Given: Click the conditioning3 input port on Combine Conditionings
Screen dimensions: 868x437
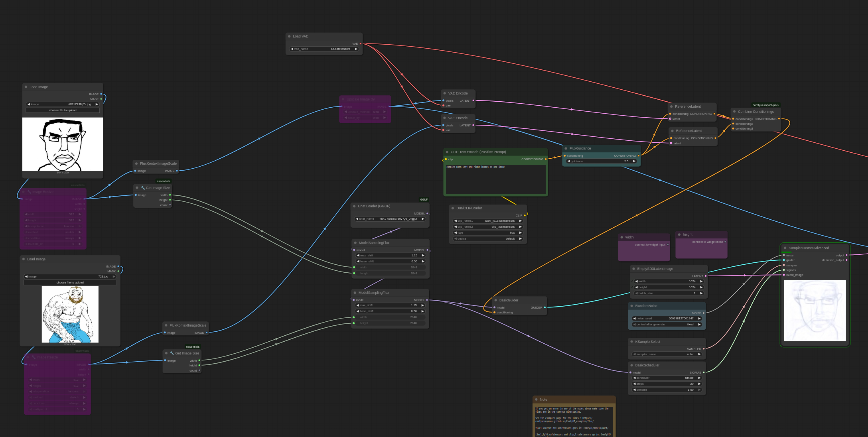Looking at the screenshot, I should tap(733, 128).
